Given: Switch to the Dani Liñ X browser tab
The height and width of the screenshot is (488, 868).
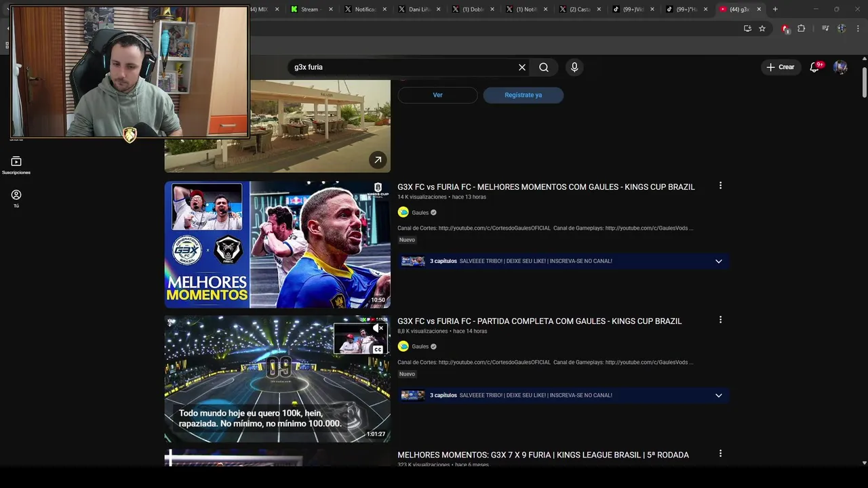Looking at the screenshot, I should [419, 9].
